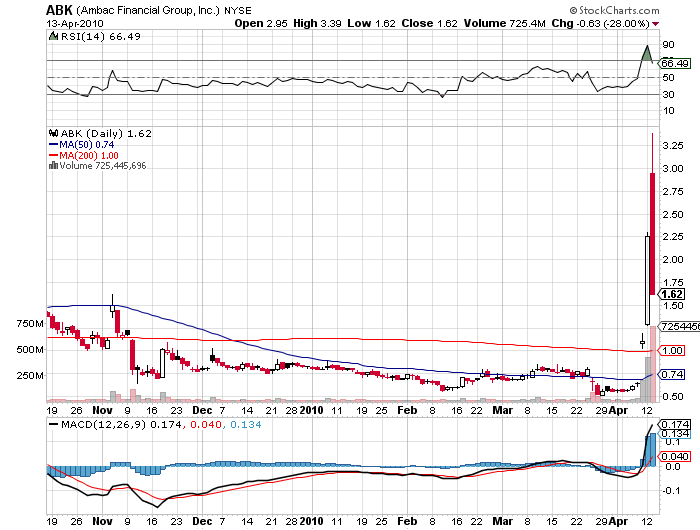Click the ABK ticker symbol title
Image resolution: width=700 pixels, height=530 pixels.
tap(59, 10)
